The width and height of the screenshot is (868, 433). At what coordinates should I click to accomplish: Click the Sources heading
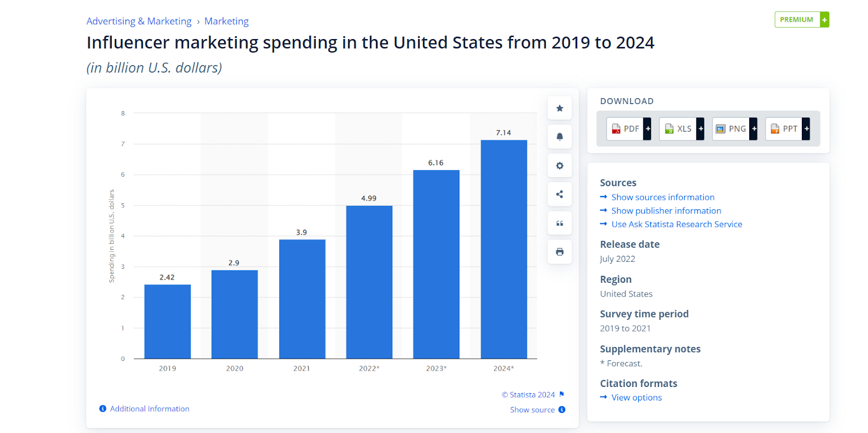618,183
